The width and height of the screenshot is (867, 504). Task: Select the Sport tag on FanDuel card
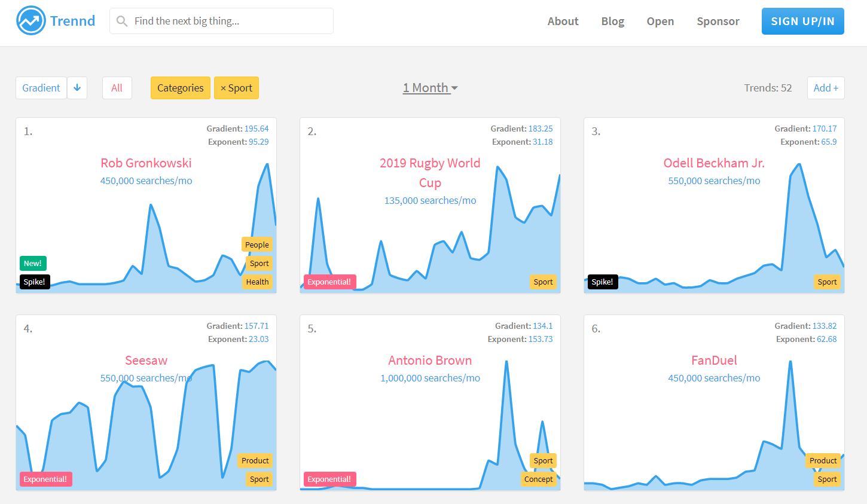pos(827,479)
